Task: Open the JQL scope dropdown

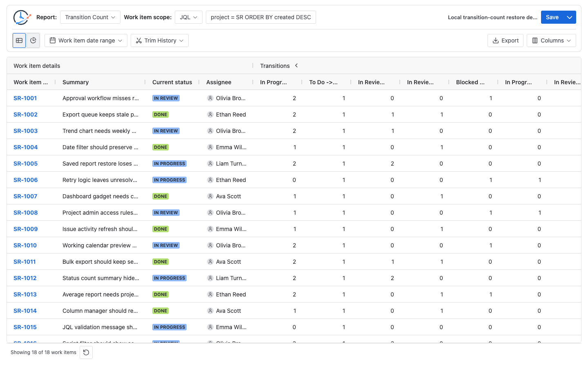Action: 189,17
